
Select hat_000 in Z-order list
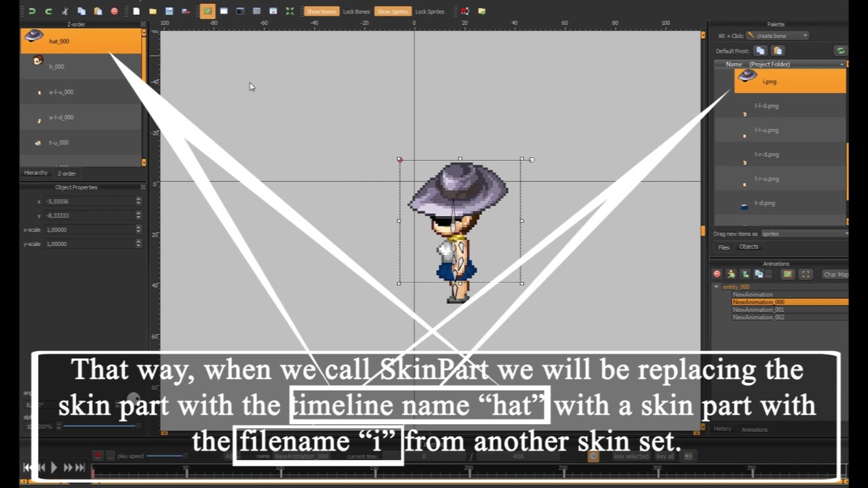pos(81,41)
